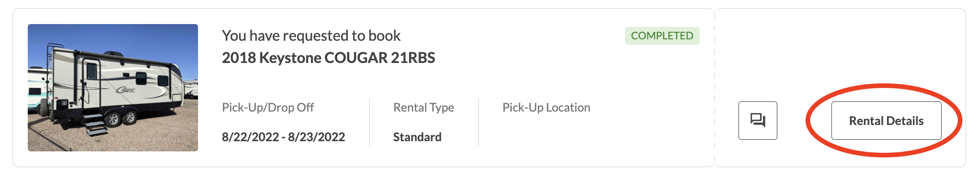Image resolution: width=980 pixels, height=175 pixels.
Task: Select the Rental Type label
Action: click(x=424, y=107)
